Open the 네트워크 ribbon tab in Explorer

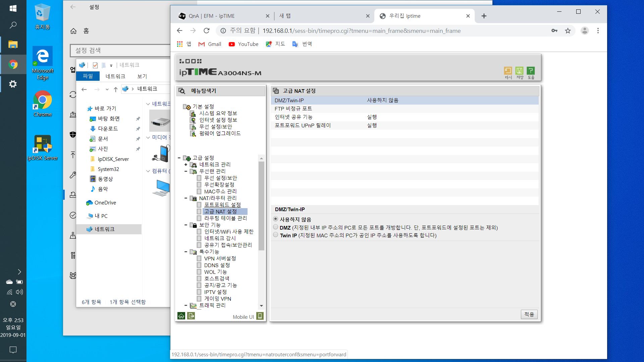click(115, 76)
